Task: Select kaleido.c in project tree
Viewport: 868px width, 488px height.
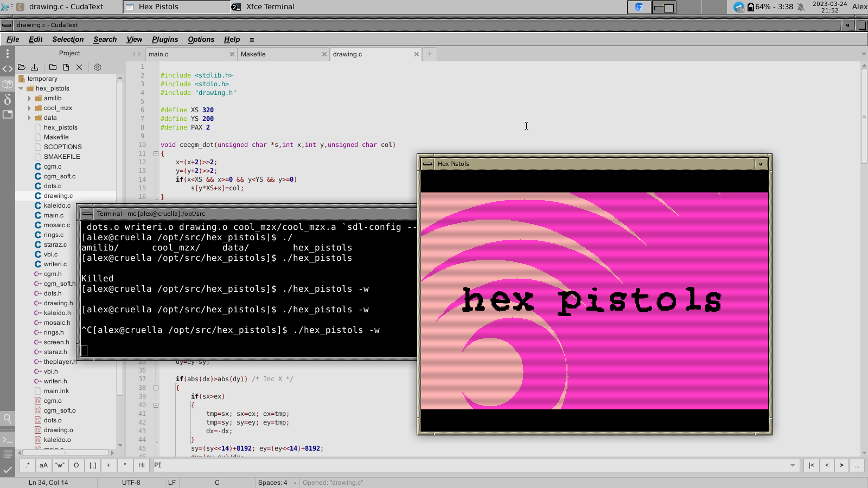Action: [57, 206]
